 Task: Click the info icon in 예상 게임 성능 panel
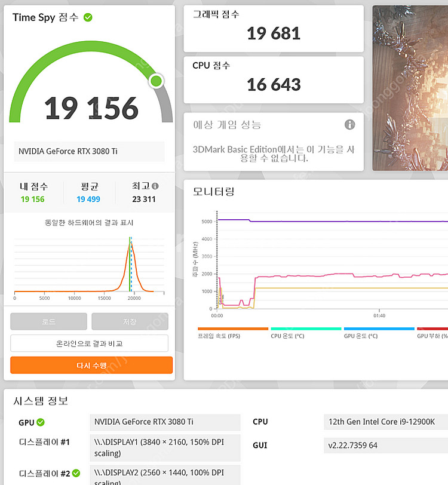349,125
